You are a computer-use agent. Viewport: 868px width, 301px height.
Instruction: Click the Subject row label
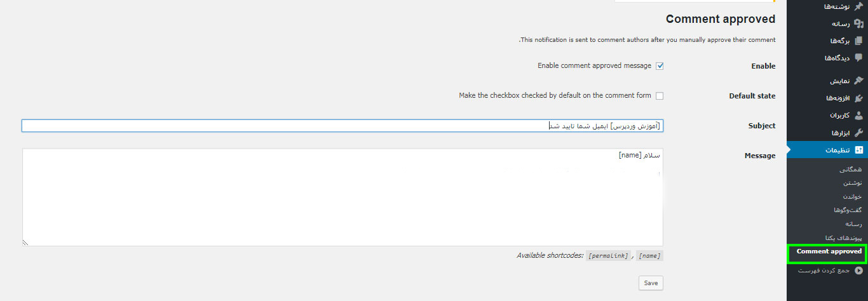(762, 126)
